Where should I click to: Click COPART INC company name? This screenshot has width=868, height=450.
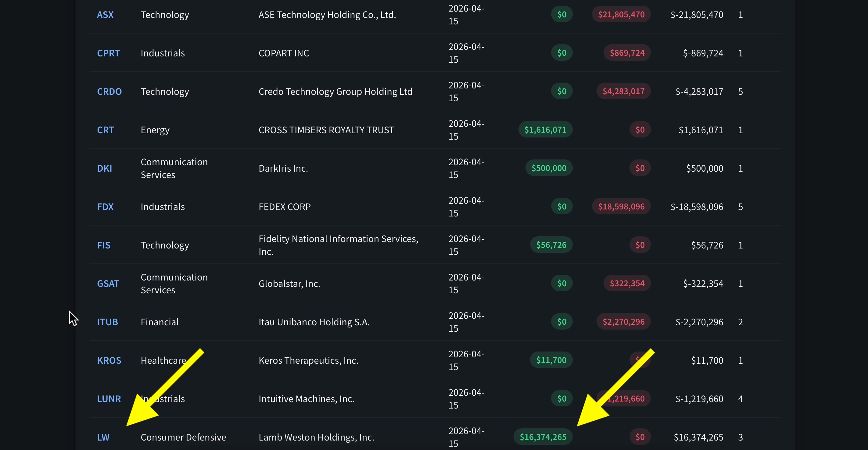(x=283, y=53)
